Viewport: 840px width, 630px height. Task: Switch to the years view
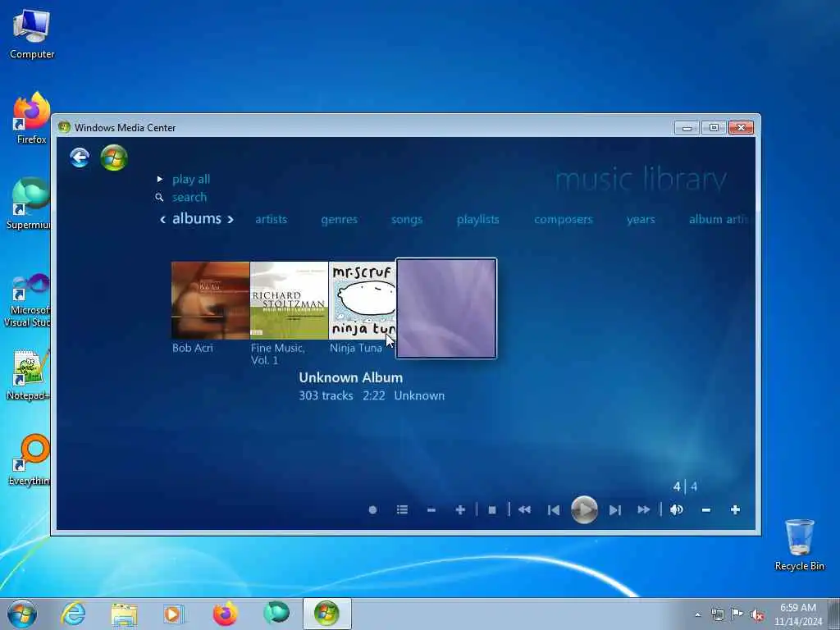[x=641, y=219]
